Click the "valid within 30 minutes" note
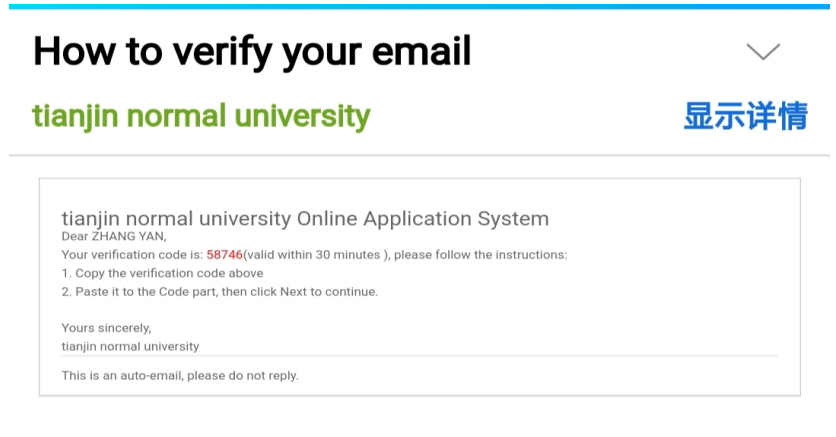 314,255
